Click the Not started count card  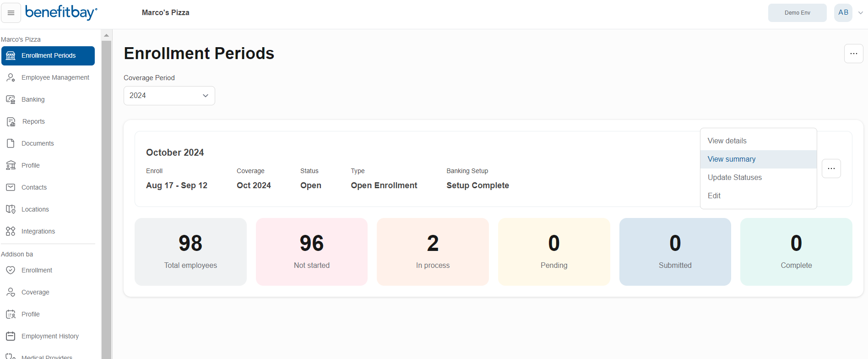311,252
